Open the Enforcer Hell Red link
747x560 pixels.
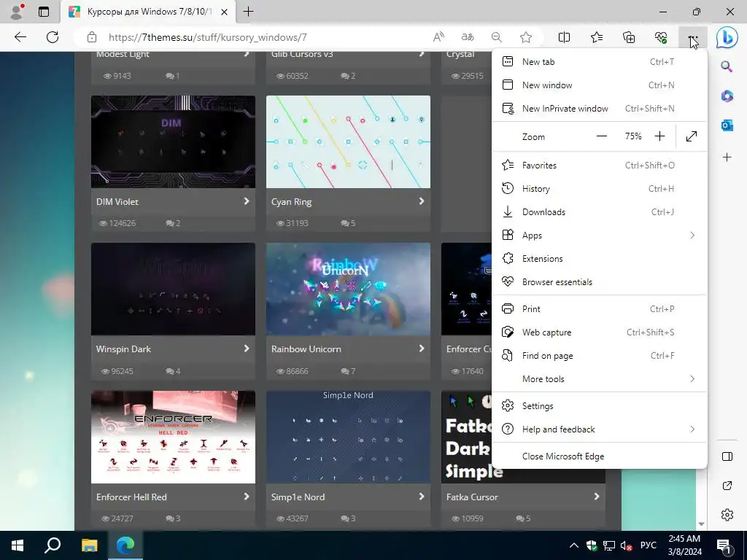pos(131,497)
